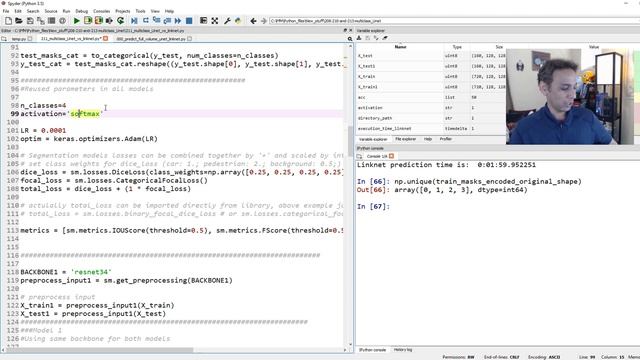
Task: Go back to previous cursor position
Action: click(x=253, y=20)
